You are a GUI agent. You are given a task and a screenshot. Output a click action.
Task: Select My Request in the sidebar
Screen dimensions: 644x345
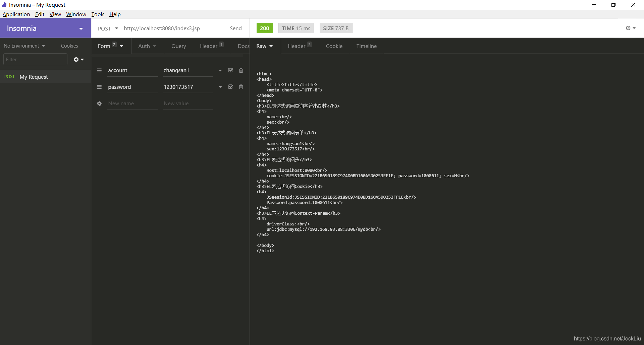tap(45, 77)
